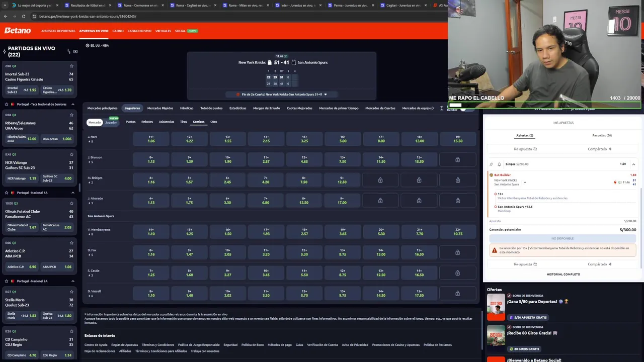Click the 80 Giros Gratis offer button

(525, 348)
